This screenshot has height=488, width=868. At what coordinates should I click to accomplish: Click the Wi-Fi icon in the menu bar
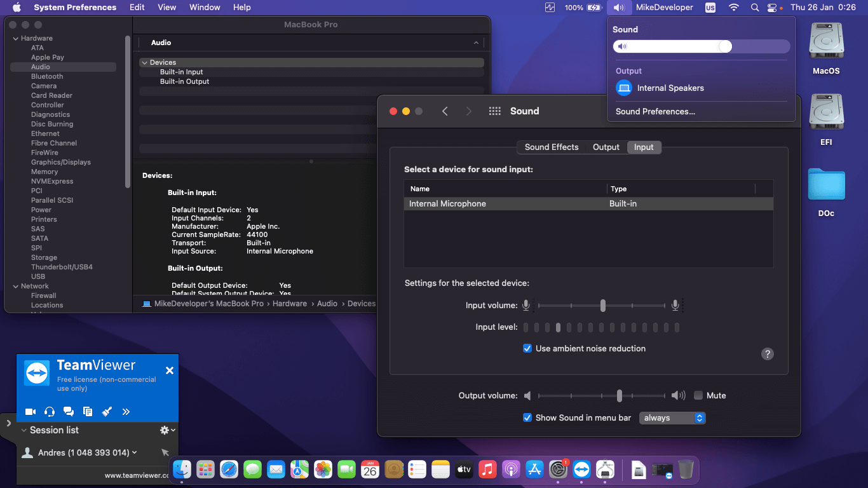coord(734,8)
